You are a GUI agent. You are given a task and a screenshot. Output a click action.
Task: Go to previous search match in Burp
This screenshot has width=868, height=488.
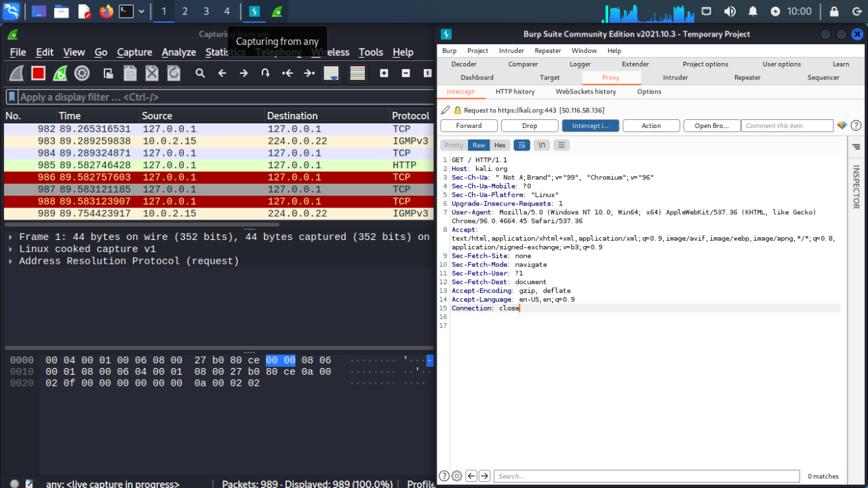pos(471,476)
